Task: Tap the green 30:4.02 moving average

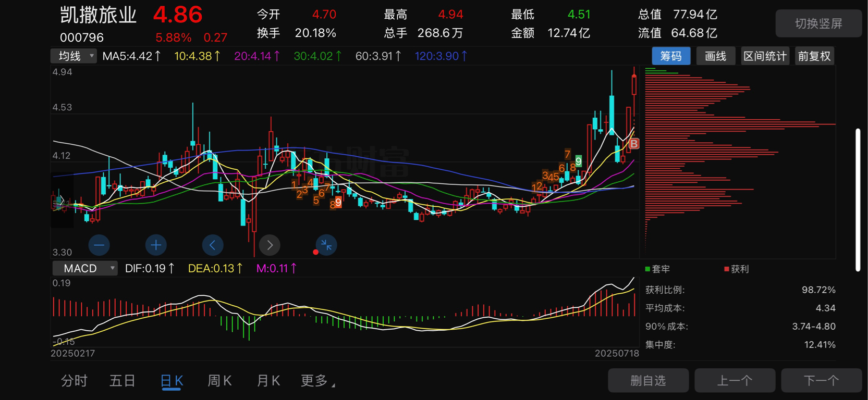Action: (317, 56)
